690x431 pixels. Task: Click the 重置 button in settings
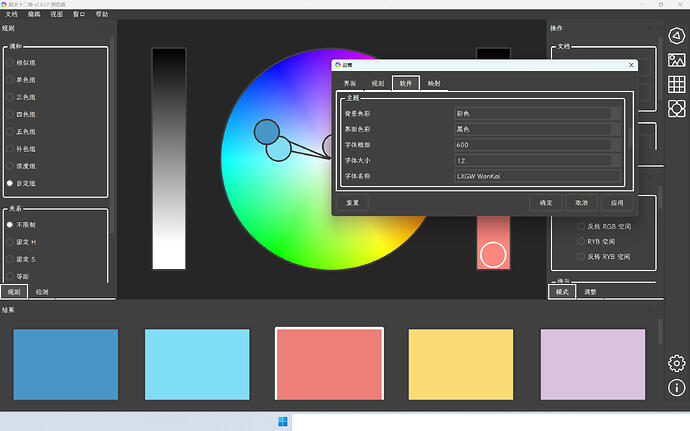(352, 202)
